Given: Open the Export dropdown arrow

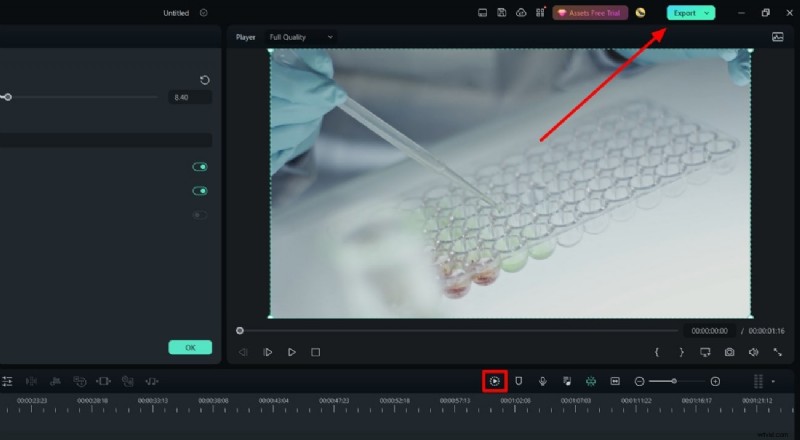Looking at the screenshot, I should (707, 13).
